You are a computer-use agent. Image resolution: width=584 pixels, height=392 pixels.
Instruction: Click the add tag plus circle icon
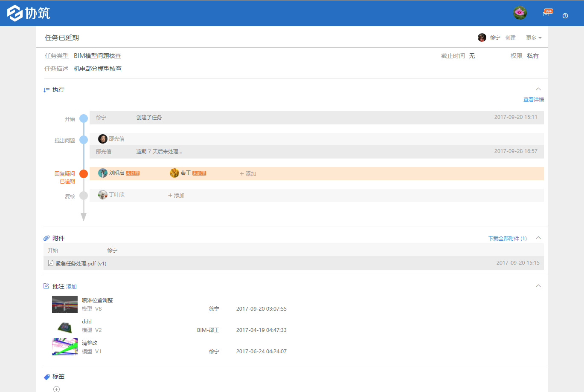pyautogui.click(x=56, y=389)
